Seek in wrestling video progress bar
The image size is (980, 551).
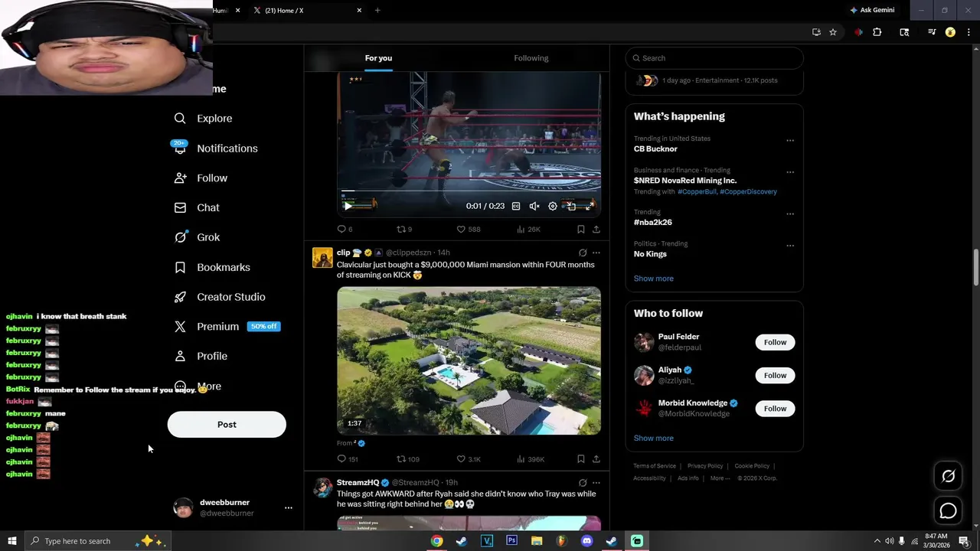[x=469, y=191]
